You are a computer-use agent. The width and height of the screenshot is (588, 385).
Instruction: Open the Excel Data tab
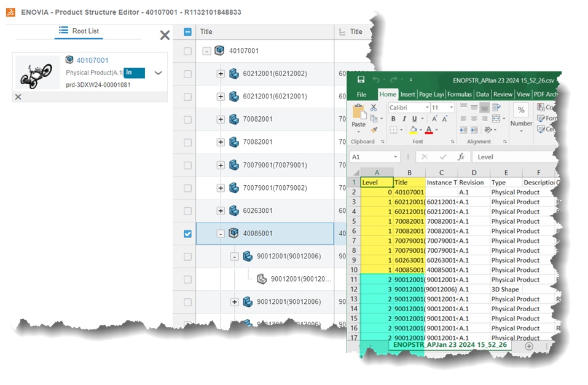coord(482,95)
